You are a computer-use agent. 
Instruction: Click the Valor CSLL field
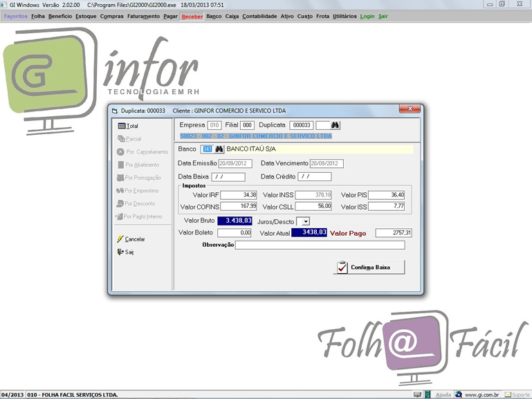(313, 206)
